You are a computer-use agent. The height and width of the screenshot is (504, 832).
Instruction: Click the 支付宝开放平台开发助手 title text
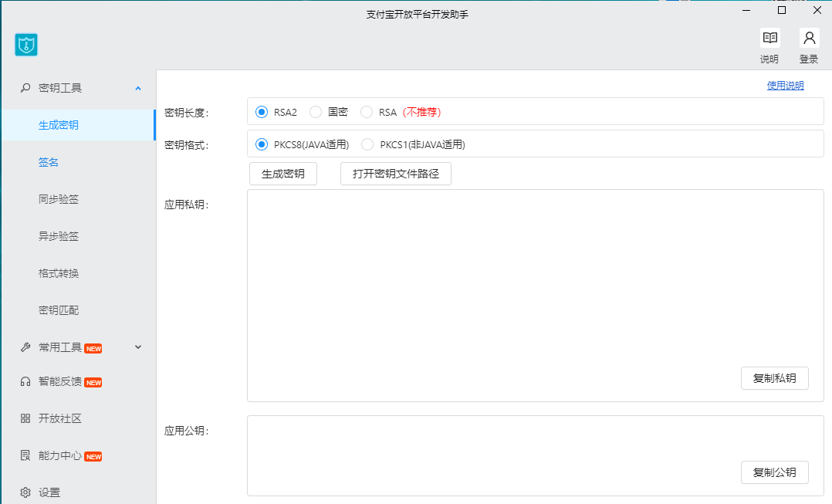click(417, 15)
